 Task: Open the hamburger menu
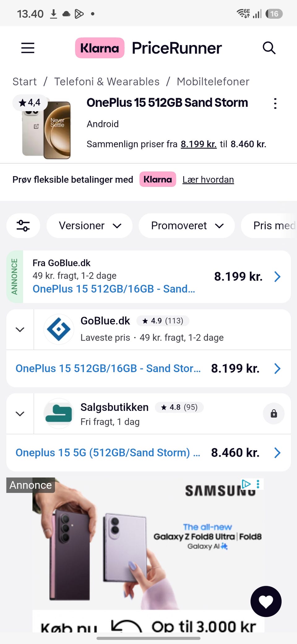pos(28,48)
